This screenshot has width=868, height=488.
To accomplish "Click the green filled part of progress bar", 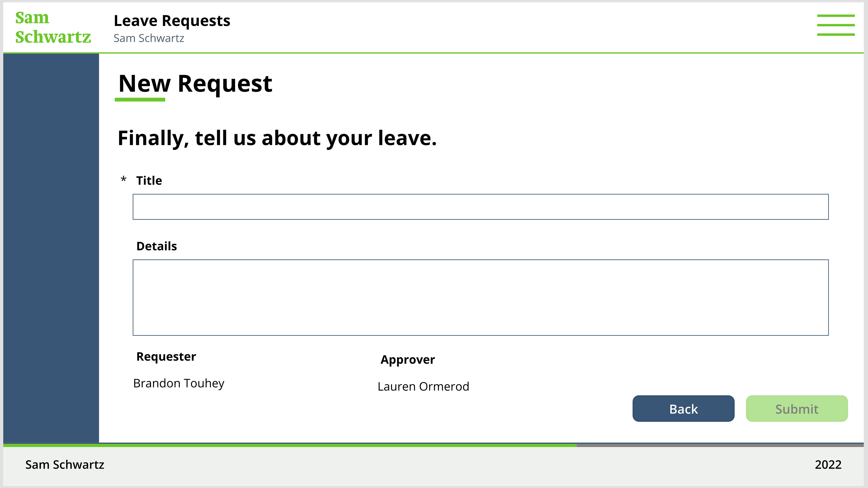I will [x=290, y=445].
